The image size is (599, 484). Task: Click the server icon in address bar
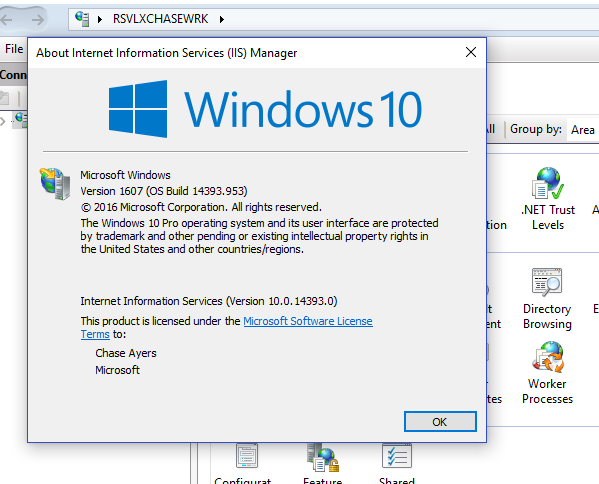coord(82,19)
